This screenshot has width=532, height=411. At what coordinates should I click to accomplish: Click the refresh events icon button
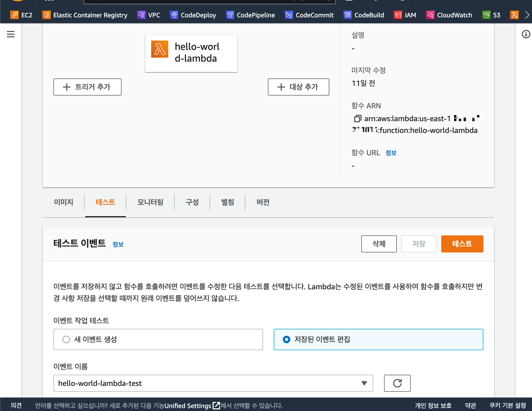point(397,383)
